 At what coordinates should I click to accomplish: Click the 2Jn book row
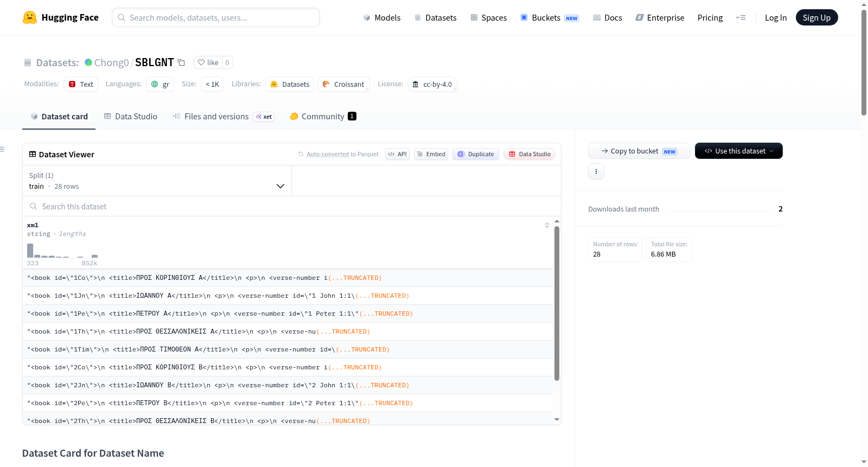click(x=288, y=385)
